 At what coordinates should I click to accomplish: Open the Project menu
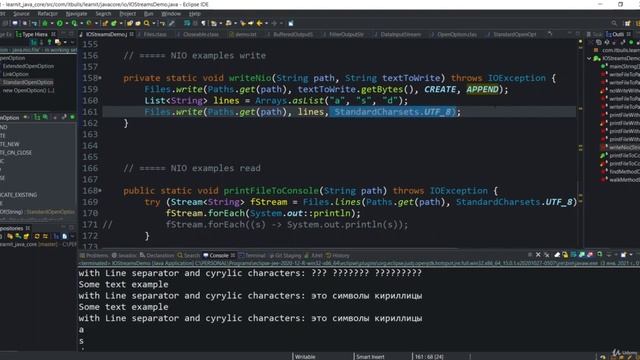[127, 14]
